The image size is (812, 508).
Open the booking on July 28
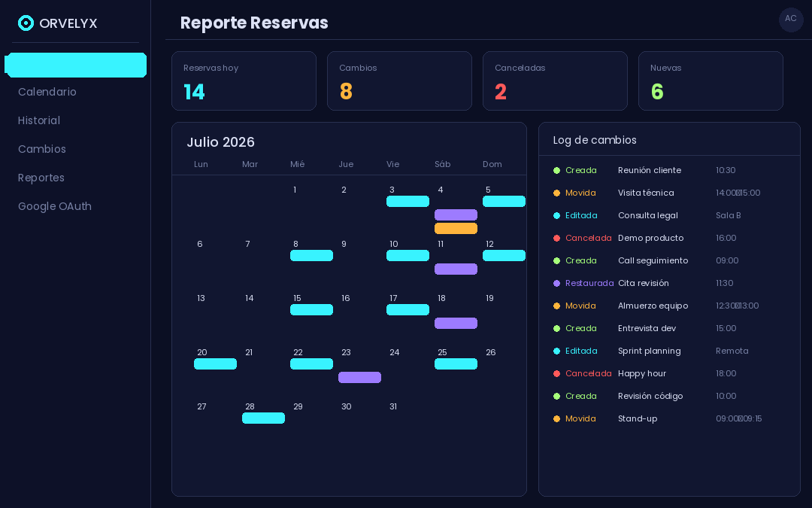[x=263, y=418]
